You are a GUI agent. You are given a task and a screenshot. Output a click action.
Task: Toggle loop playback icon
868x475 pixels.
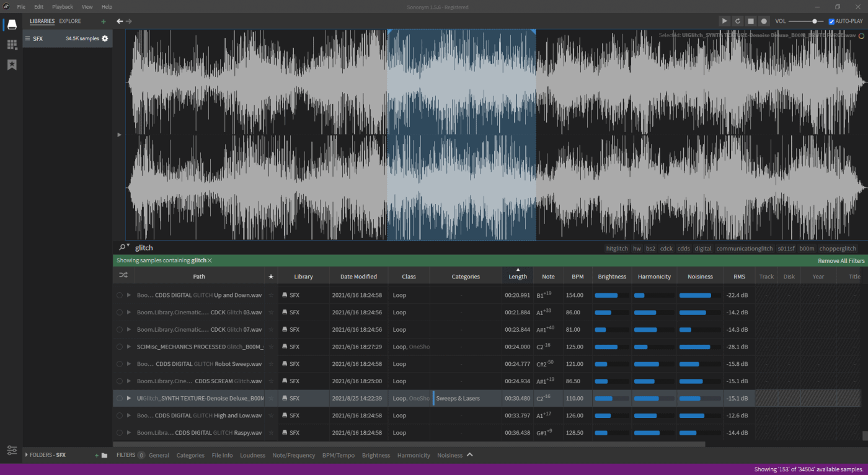point(738,21)
